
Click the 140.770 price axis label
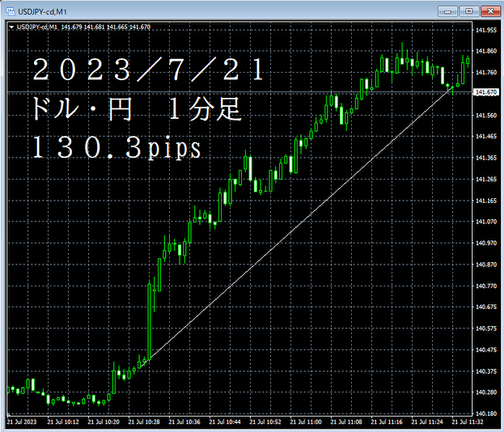pyautogui.click(x=486, y=286)
